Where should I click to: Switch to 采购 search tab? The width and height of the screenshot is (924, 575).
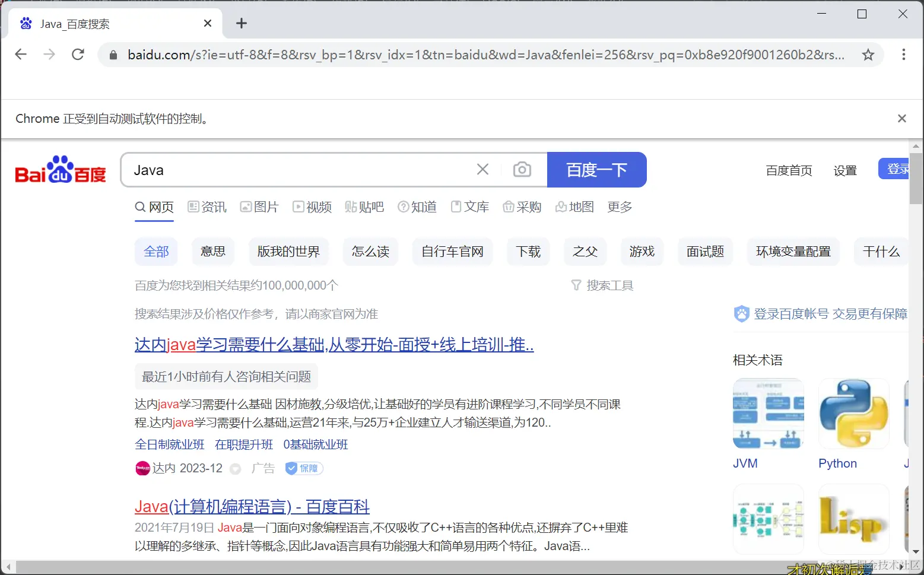pyautogui.click(x=522, y=207)
